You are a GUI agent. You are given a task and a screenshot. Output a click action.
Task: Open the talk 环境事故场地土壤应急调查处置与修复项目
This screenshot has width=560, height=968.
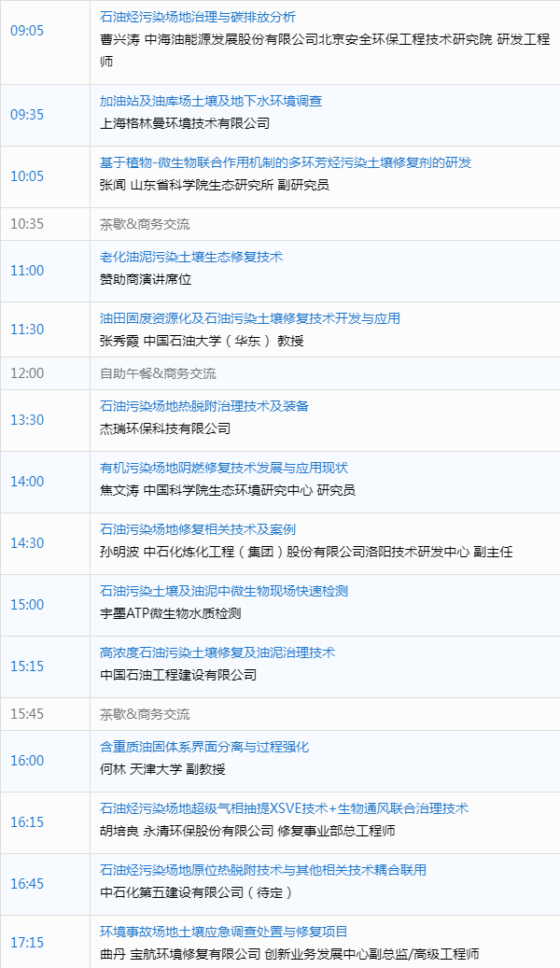coord(224,932)
